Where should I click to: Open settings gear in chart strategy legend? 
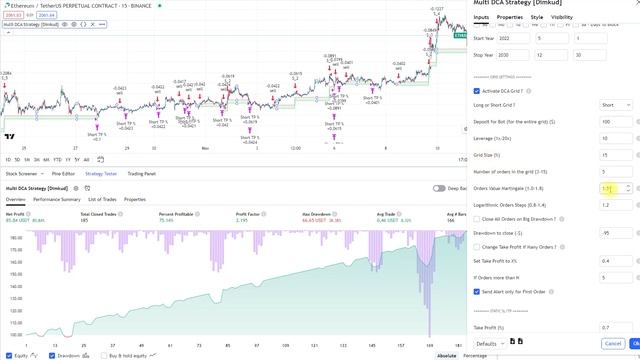pyautogui.click(x=74, y=24)
